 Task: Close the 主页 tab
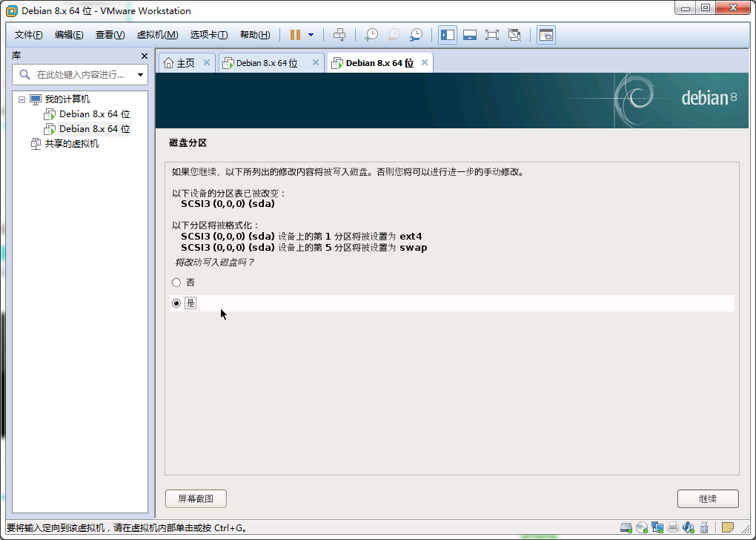(206, 62)
